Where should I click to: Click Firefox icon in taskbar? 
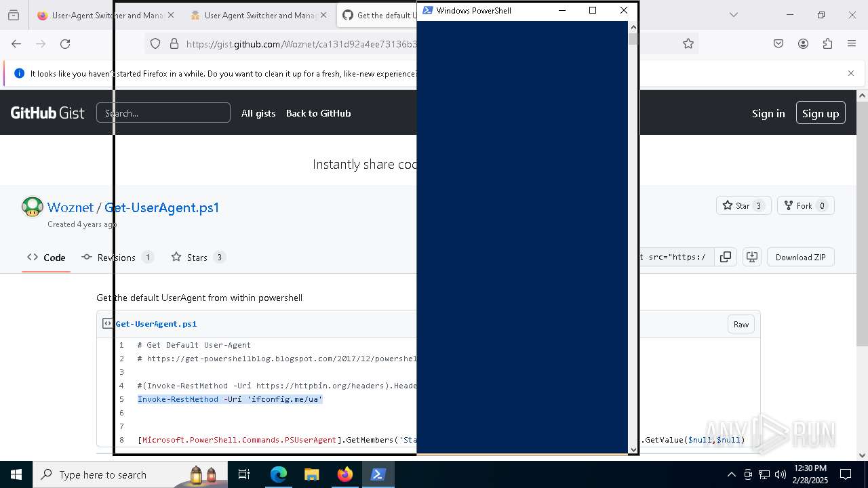345,474
